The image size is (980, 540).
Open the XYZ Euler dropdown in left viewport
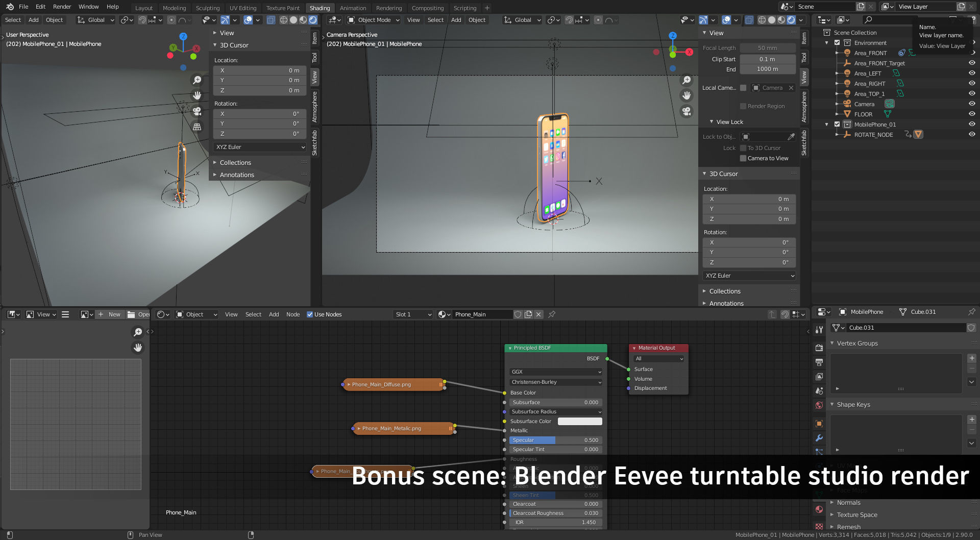(260, 147)
